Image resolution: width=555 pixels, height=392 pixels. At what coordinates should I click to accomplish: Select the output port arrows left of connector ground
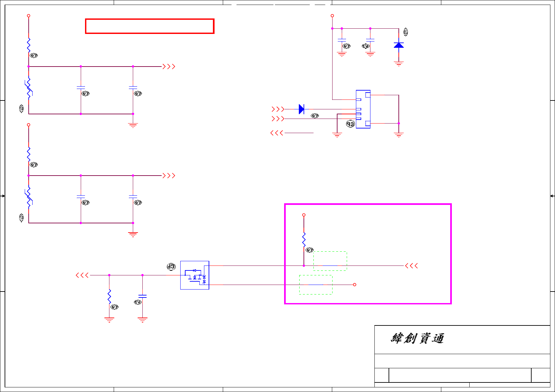pos(277,133)
